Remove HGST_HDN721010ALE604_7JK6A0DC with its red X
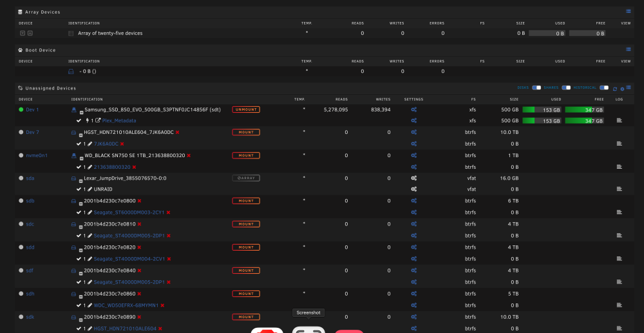Image resolution: width=644 pixels, height=333 pixels. [178, 132]
